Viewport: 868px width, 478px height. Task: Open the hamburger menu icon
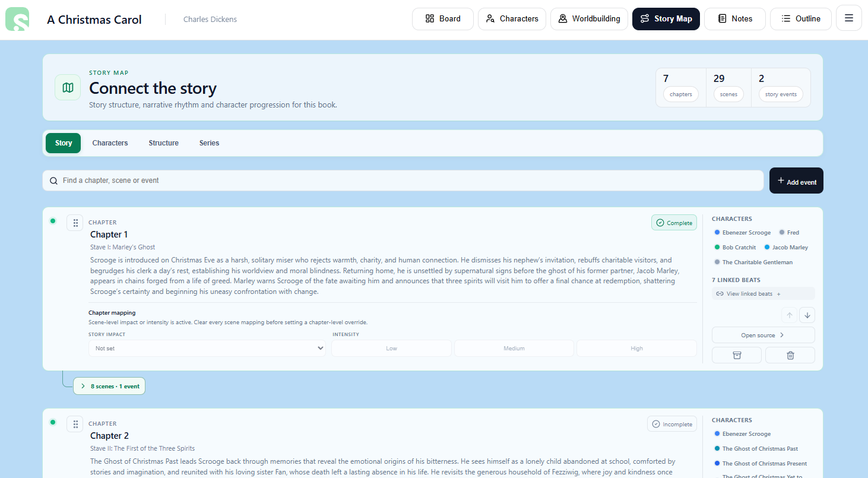pyautogui.click(x=849, y=18)
